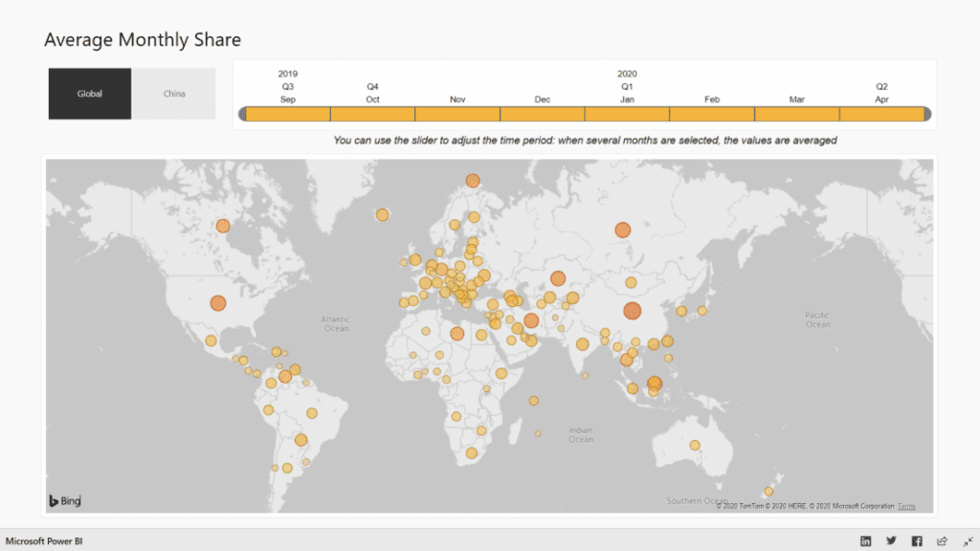Click the Bing logo on map
980x551 pixels.
(x=65, y=500)
